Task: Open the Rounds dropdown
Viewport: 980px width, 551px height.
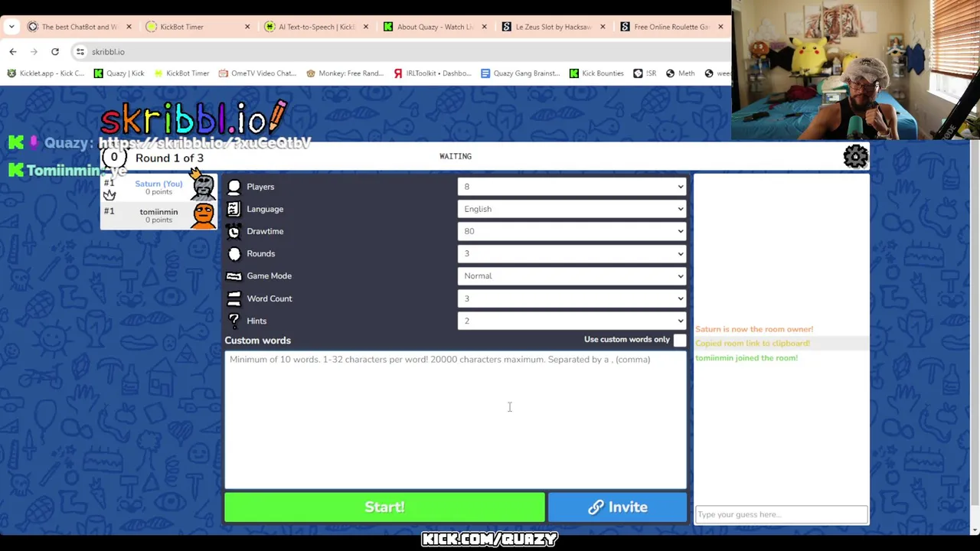Action: coord(571,253)
